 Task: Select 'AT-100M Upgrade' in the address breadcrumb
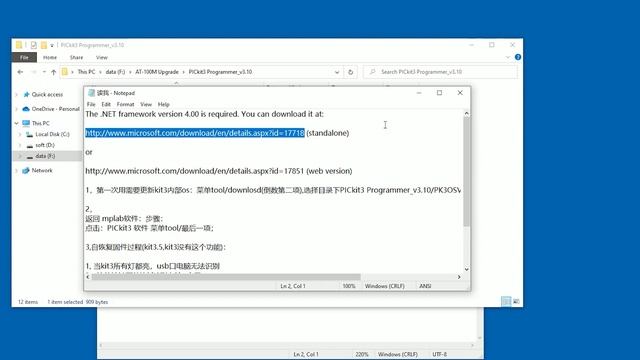(157, 72)
